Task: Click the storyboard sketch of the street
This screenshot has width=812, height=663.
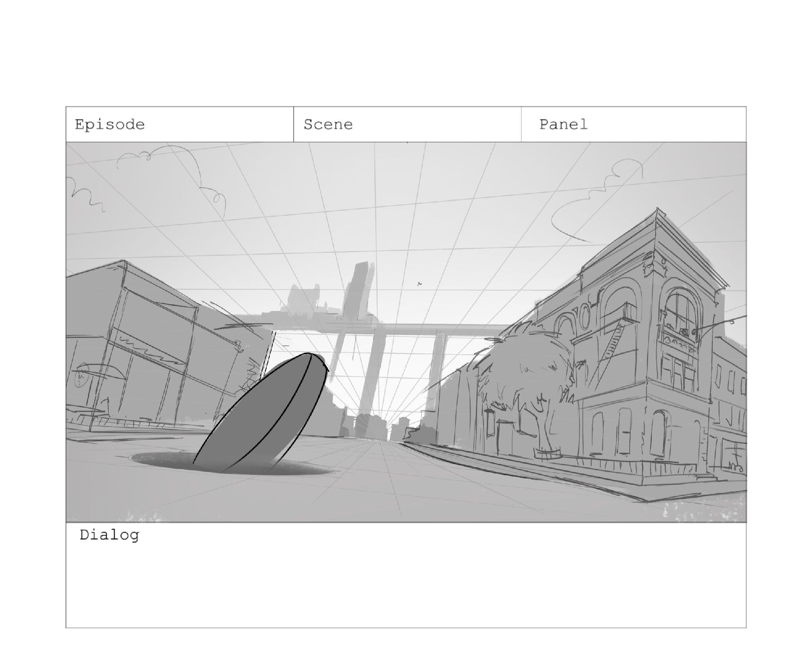Action: tap(406, 332)
